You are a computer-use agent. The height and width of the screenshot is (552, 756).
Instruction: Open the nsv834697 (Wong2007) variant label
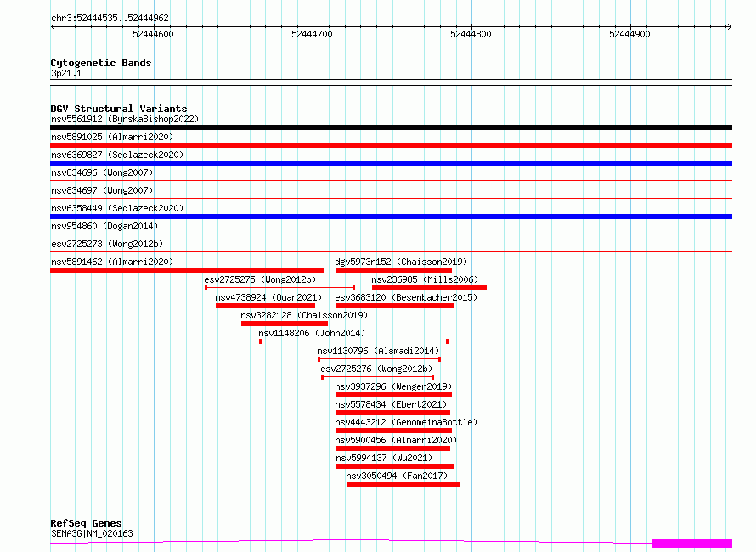coord(102,190)
